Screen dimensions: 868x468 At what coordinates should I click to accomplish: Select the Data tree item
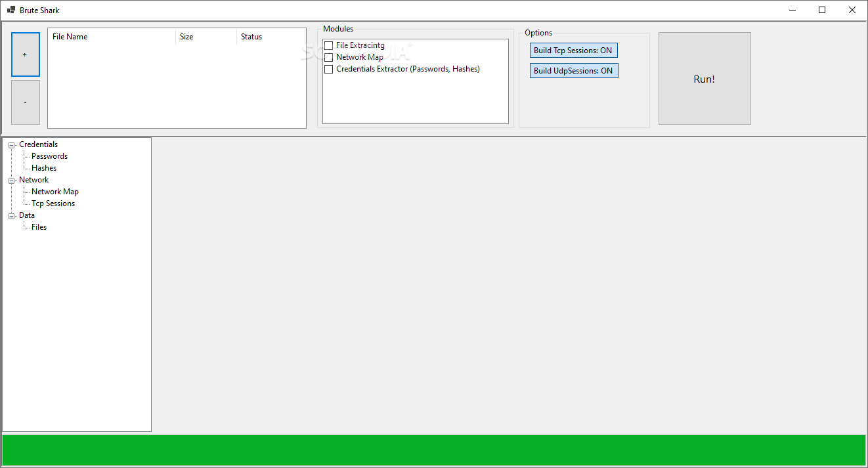coord(27,215)
